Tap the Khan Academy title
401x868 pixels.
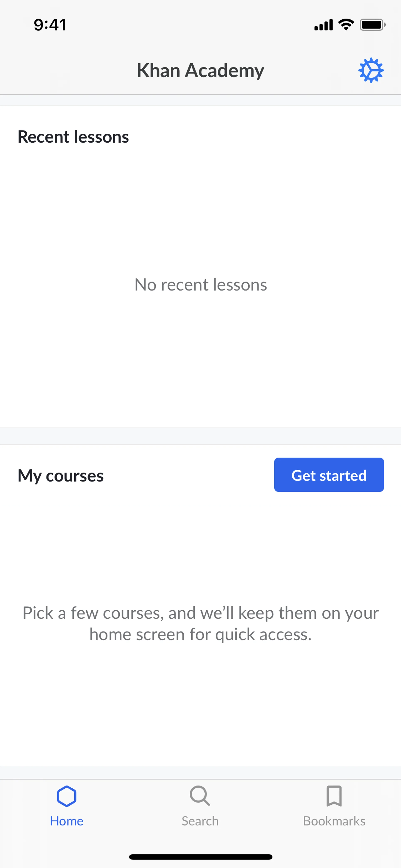click(x=200, y=70)
